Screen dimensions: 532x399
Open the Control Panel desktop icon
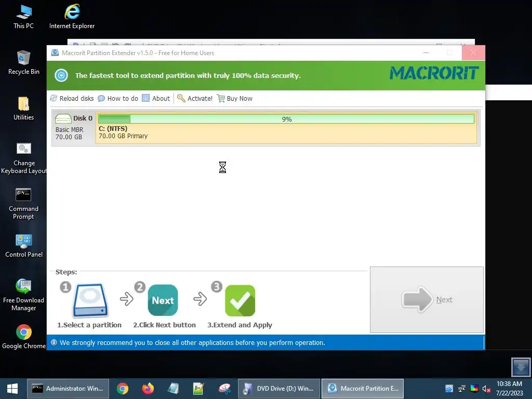24,246
